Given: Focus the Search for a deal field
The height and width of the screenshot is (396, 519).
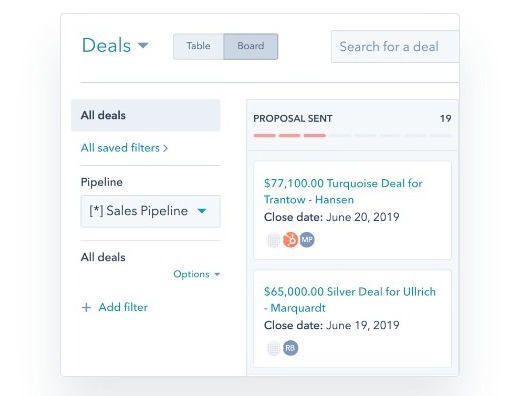Looking at the screenshot, I should [x=395, y=46].
